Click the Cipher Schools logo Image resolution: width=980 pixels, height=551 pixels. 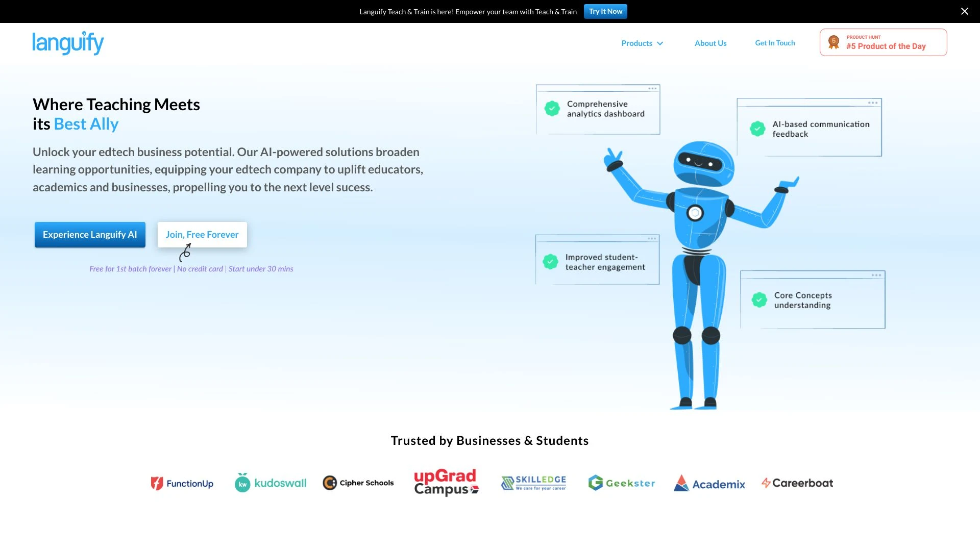(358, 483)
